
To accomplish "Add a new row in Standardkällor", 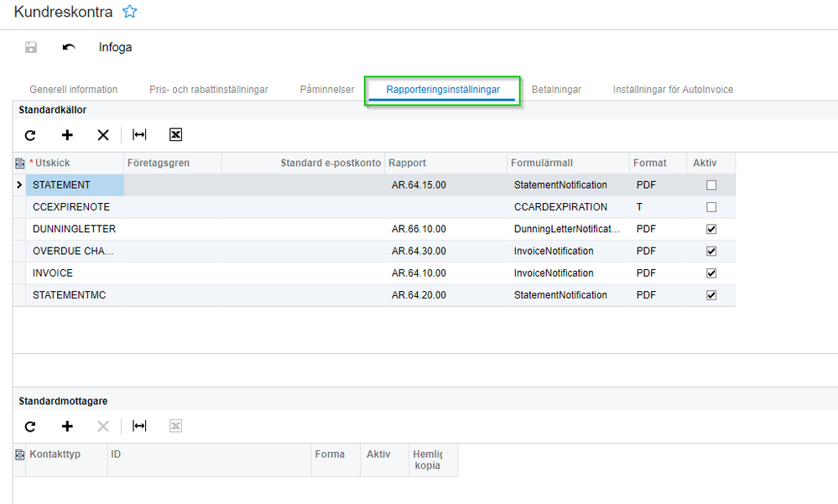I will coord(67,135).
